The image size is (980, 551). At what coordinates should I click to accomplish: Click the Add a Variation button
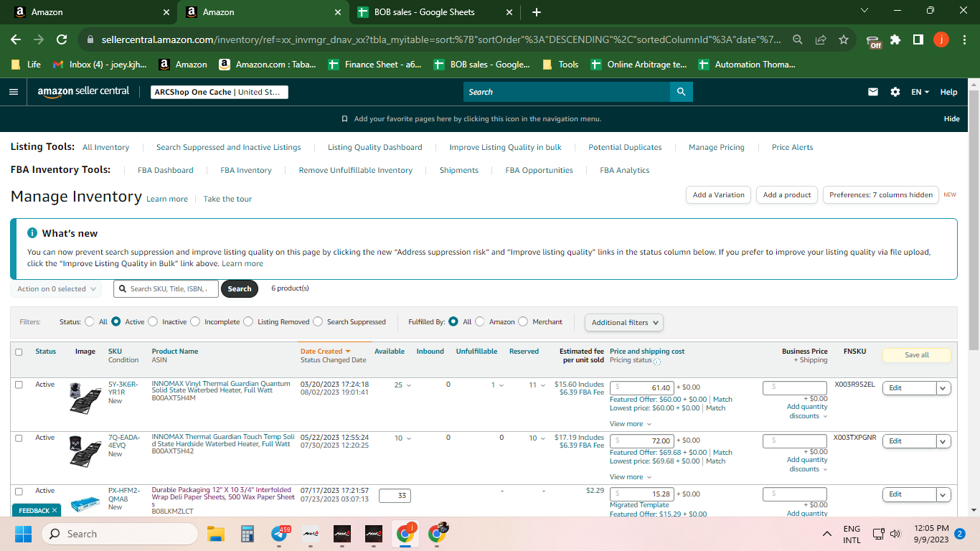tap(719, 194)
